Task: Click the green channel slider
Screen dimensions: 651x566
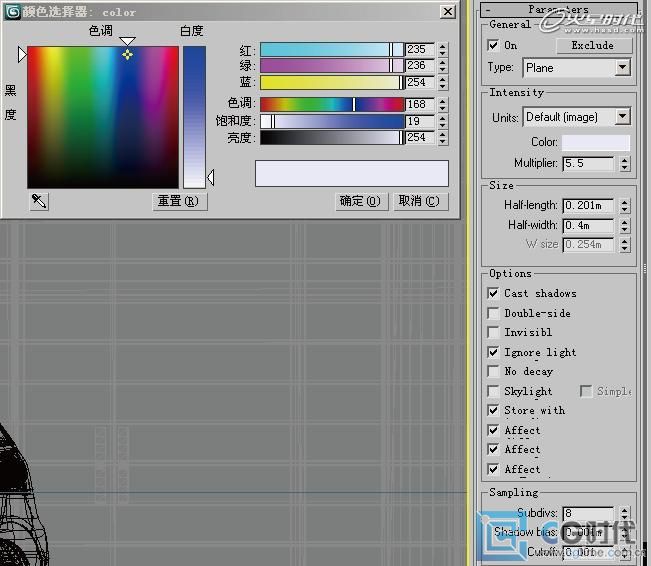Action: (x=331, y=66)
